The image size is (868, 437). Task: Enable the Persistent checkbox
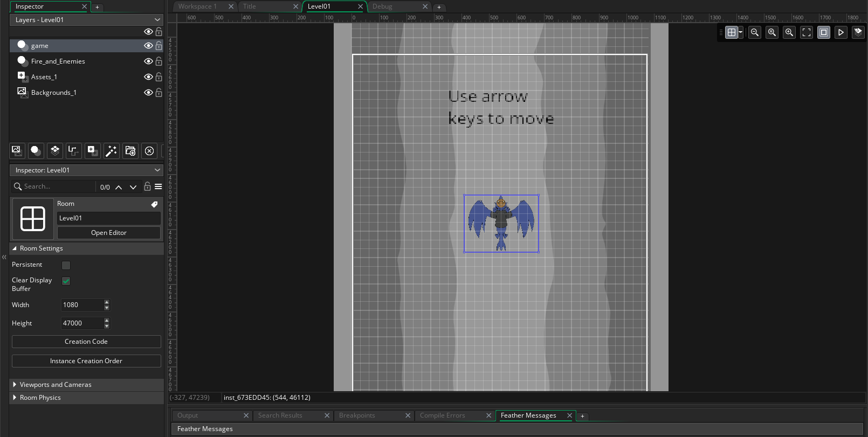(66, 265)
